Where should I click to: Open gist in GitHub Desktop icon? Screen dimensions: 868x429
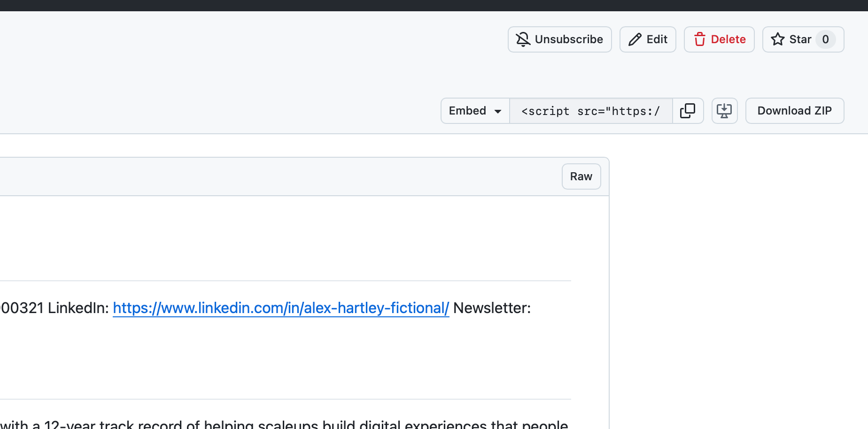(x=724, y=111)
